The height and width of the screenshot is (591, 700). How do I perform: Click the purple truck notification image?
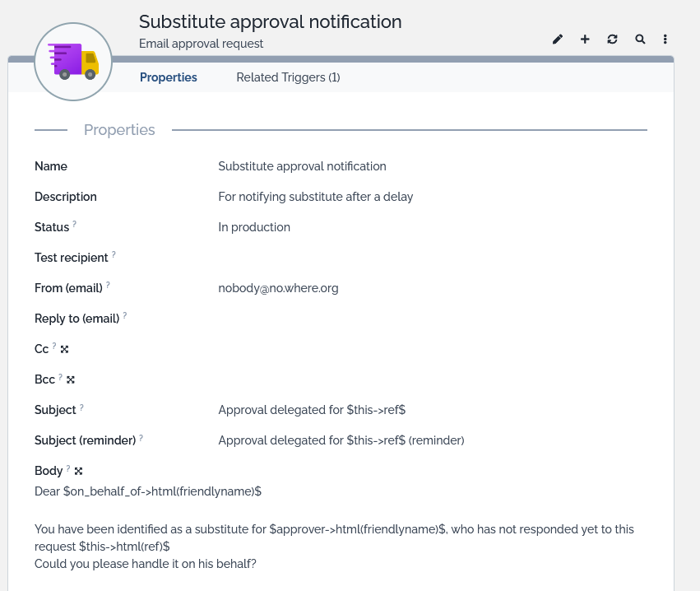point(73,62)
